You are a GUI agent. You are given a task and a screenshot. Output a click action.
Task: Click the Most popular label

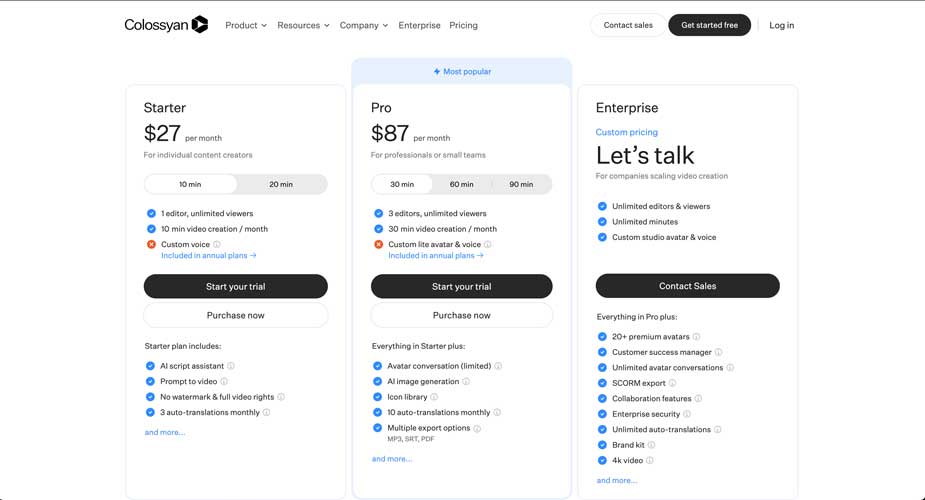[x=467, y=71]
